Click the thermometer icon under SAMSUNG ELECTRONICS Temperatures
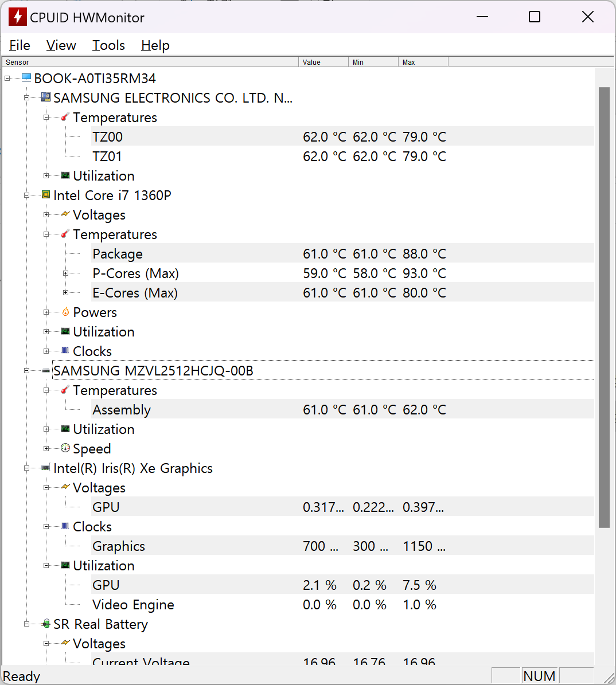Screen dimensions: 616x685 [65, 116]
